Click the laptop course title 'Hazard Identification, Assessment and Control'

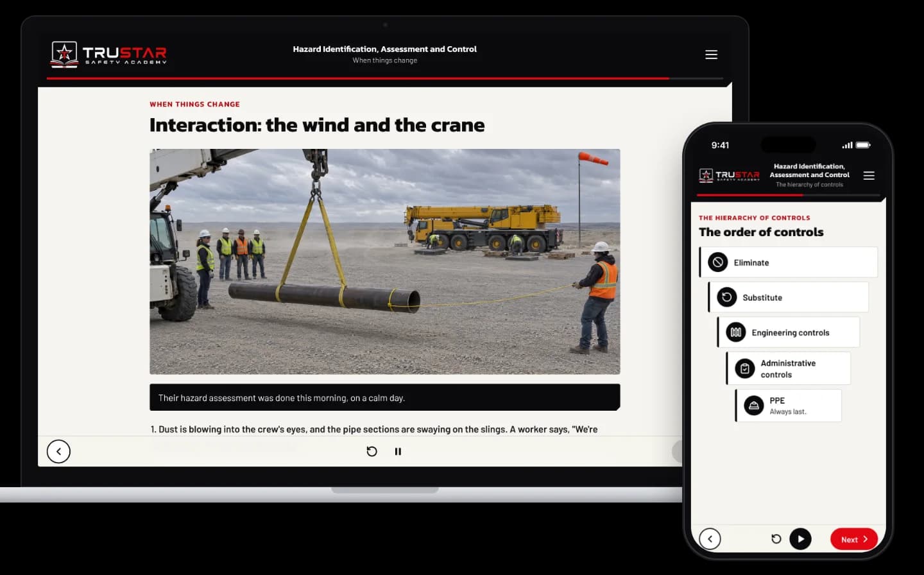(384, 49)
